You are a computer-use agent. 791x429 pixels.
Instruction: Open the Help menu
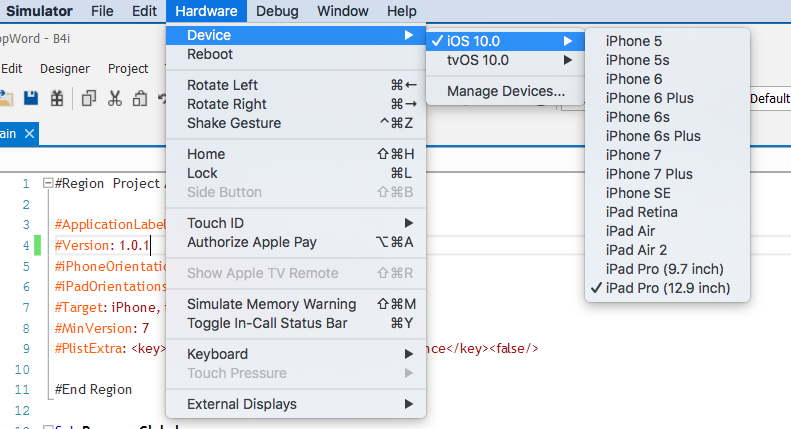402,11
